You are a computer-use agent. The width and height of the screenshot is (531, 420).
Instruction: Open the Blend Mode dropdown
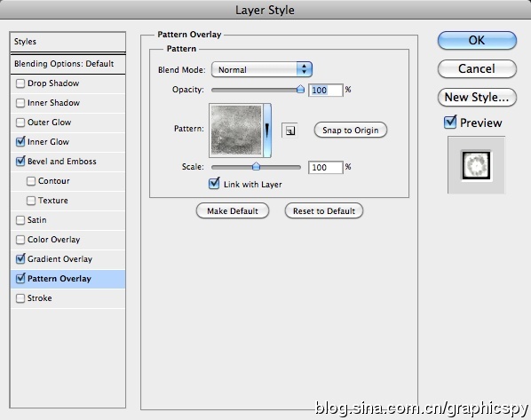[261, 69]
